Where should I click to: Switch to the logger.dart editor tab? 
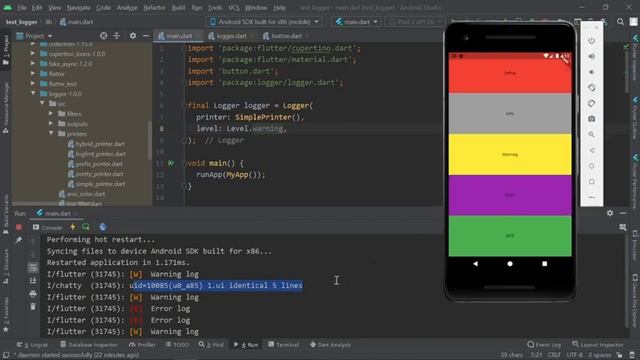click(x=231, y=36)
